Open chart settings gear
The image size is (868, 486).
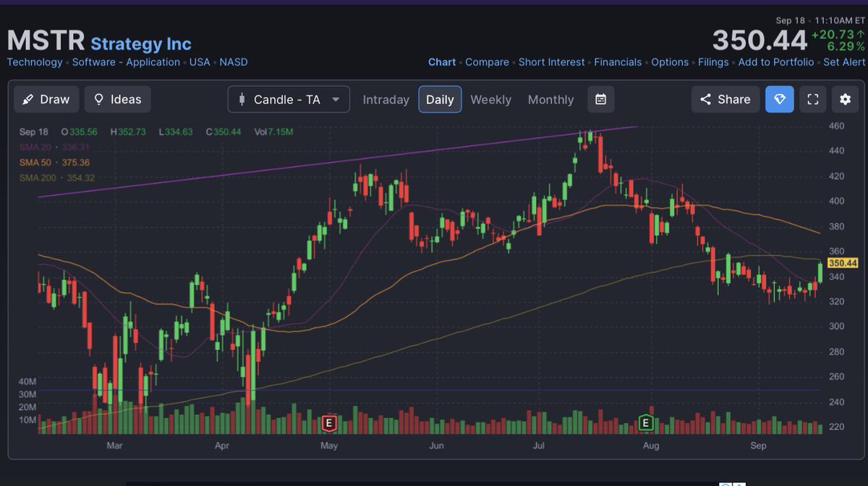pos(845,99)
